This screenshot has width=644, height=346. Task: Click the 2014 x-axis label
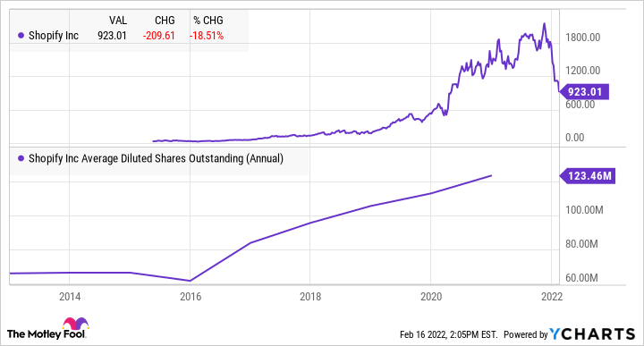coord(70,297)
